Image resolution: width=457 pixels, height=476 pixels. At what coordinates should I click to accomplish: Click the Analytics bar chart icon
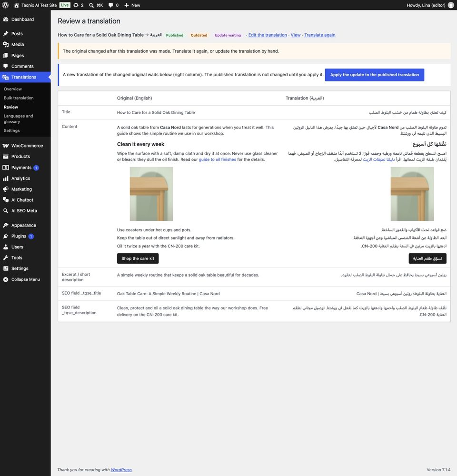pyautogui.click(x=6, y=178)
